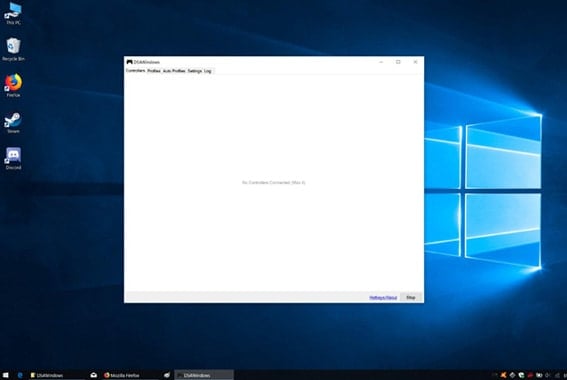Open the Mail icon on the taskbar
This screenshot has height=380, width=567.
[x=93, y=375]
